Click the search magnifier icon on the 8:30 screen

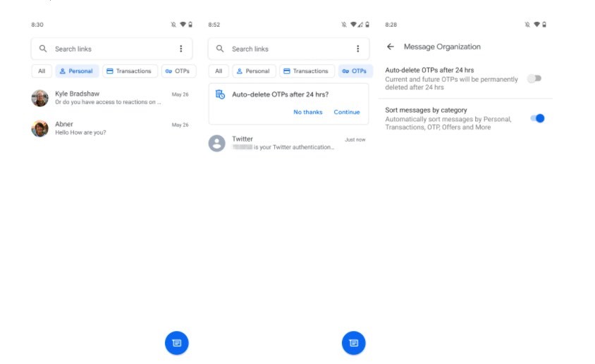44,49
